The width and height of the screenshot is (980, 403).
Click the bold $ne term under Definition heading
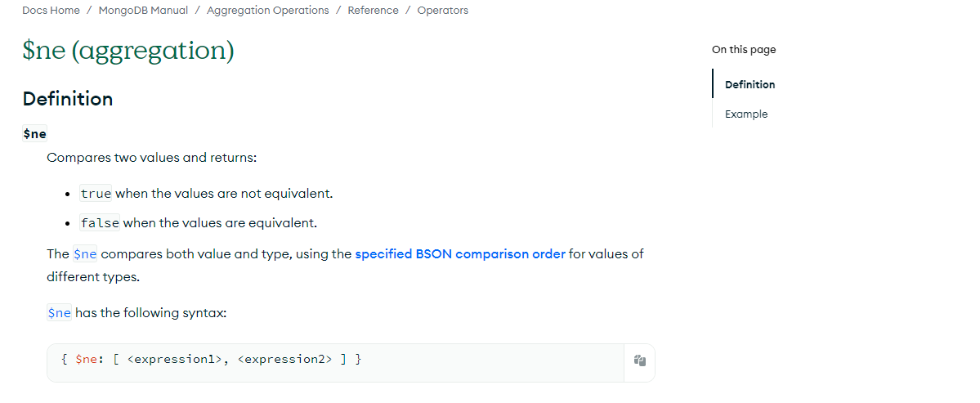click(x=34, y=133)
